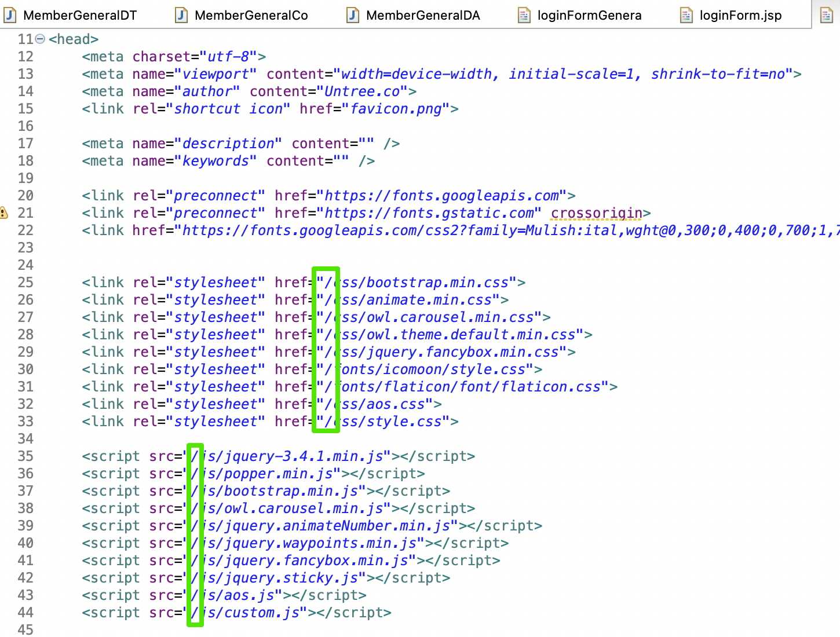
Task: Click line number 45 in the gutter
Action: tap(25, 629)
